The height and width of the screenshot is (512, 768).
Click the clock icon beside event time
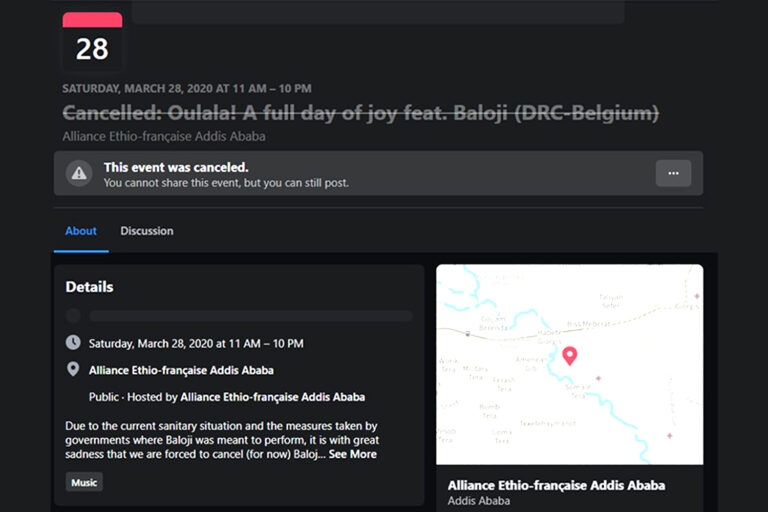point(73,343)
